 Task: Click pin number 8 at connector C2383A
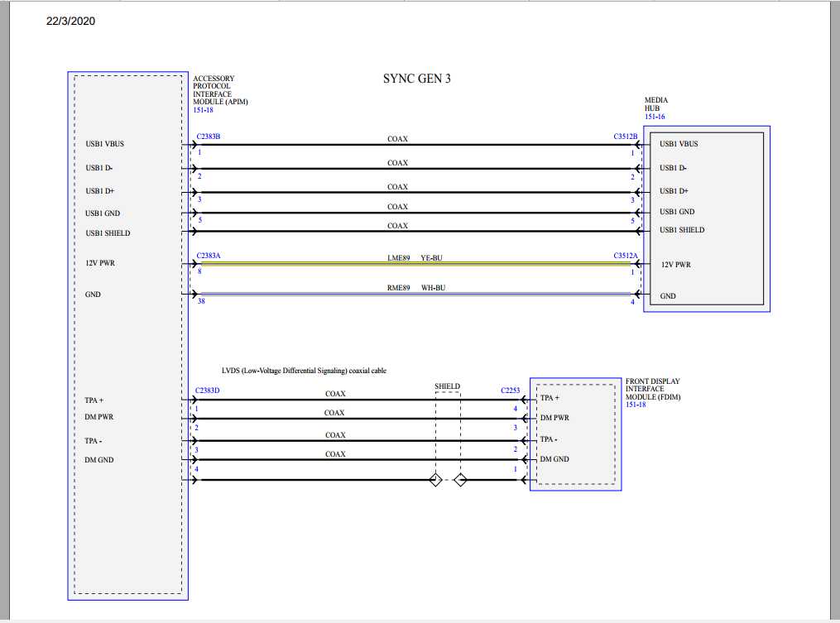199,271
